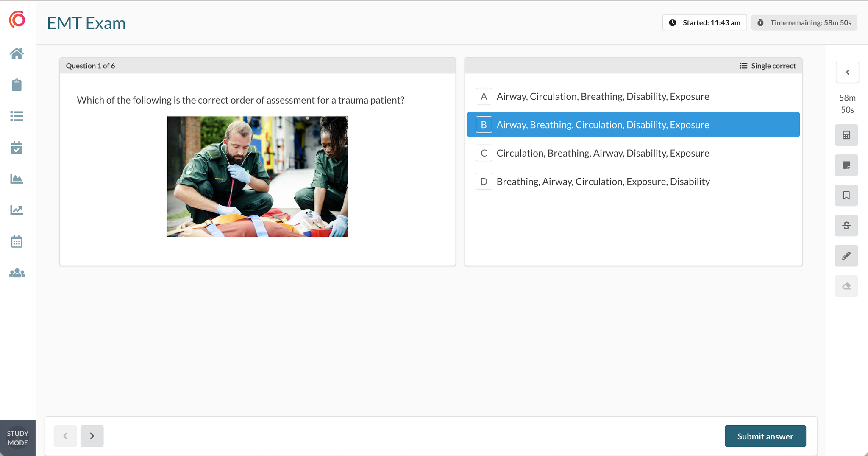Select the pencil highlighter tool
This screenshot has height=456, width=868.
[846, 256]
